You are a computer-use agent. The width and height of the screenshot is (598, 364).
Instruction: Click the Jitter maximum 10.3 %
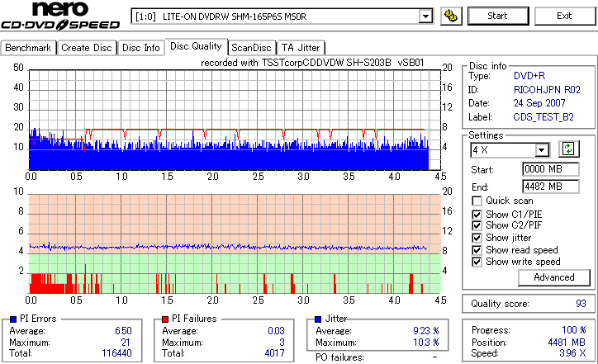pyautogui.click(x=426, y=343)
